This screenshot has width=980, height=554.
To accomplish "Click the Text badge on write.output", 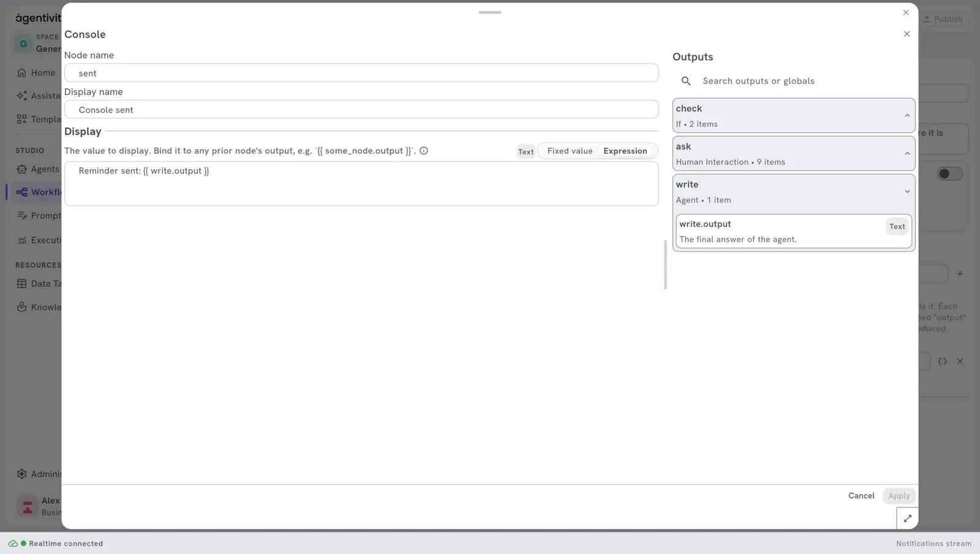I will [x=897, y=227].
